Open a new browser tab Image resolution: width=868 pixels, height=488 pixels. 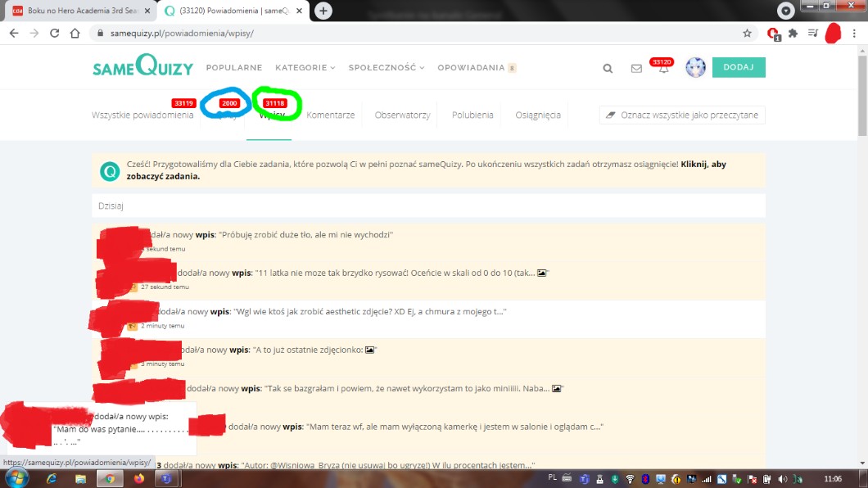(x=323, y=11)
